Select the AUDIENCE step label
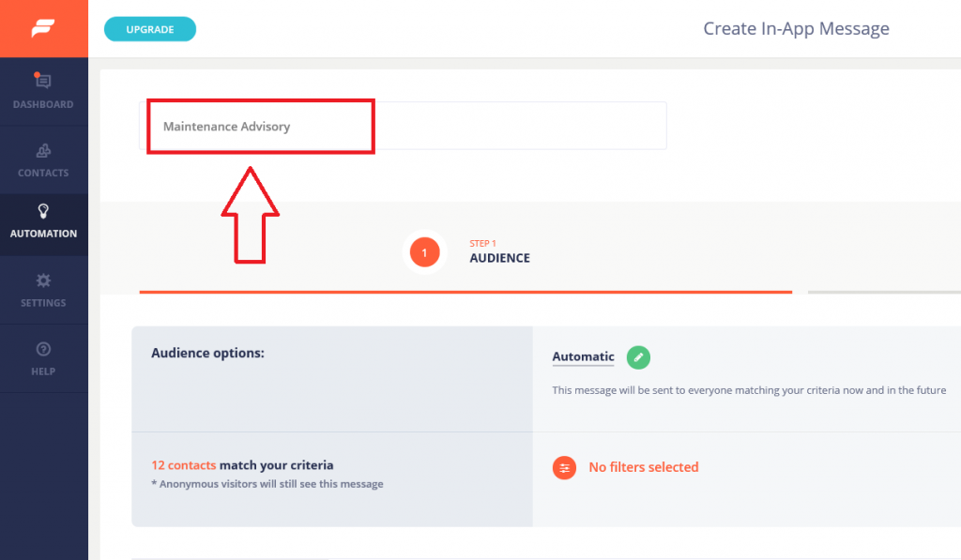The width and height of the screenshot is (961, 560). 499,258
